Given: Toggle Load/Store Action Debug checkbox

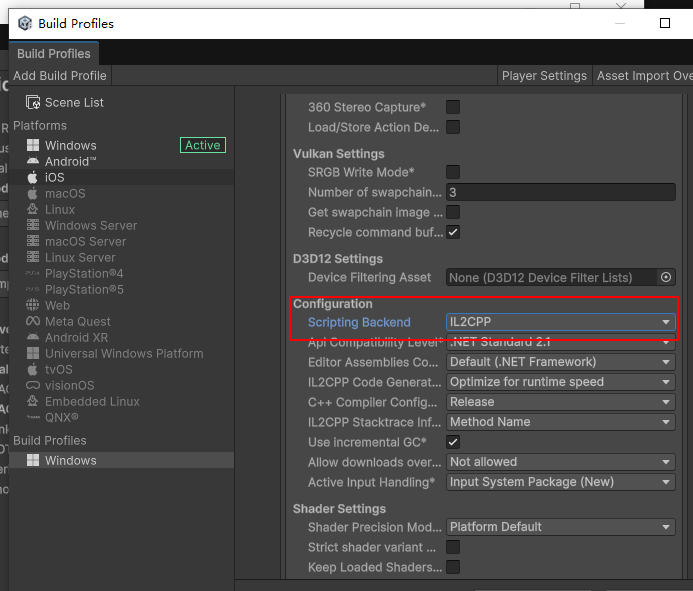Looking at the screenshot, I should (x=453, y=127).
